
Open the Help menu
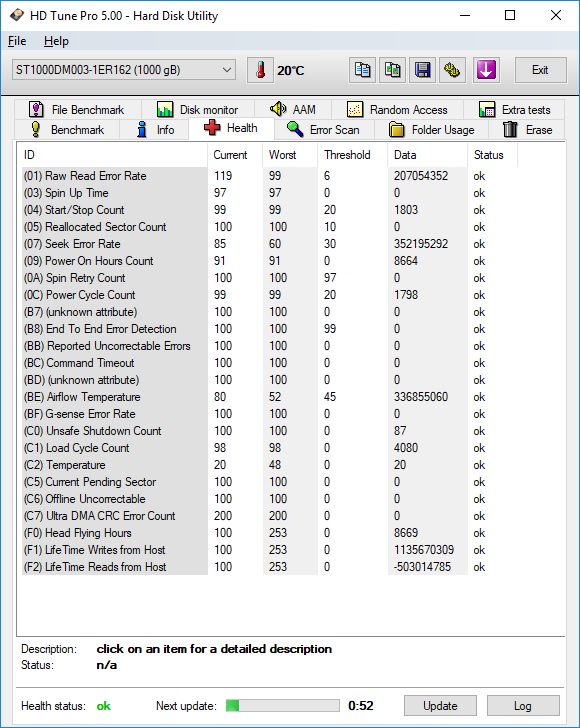point(56,41)
